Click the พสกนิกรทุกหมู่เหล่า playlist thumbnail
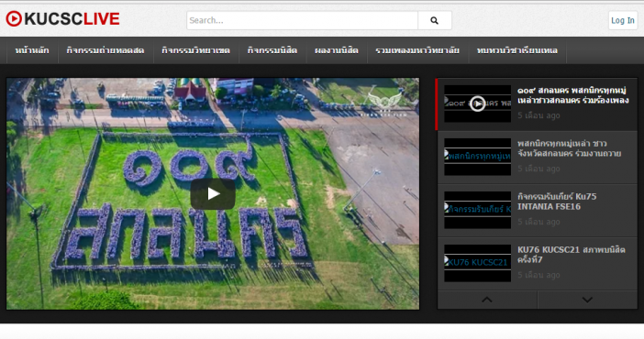 (478, 157)
